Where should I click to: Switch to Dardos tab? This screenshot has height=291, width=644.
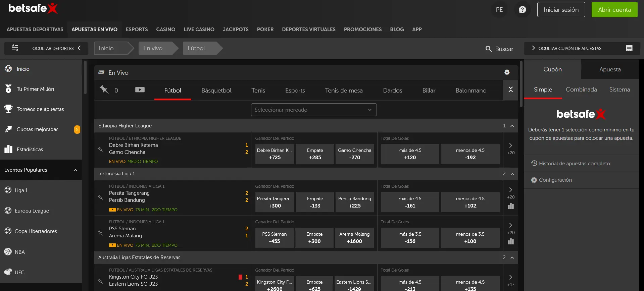[x=392, y=91]
